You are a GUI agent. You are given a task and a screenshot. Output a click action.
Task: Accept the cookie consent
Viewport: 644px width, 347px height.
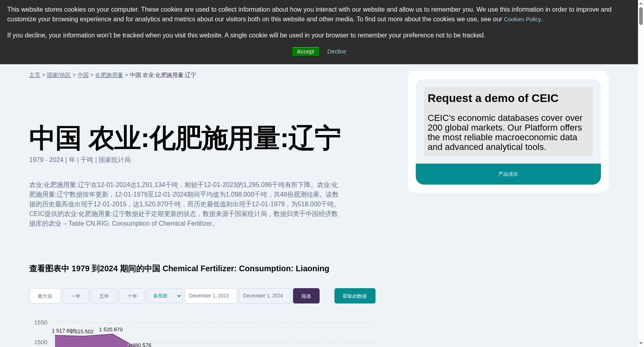coord(305,52)
